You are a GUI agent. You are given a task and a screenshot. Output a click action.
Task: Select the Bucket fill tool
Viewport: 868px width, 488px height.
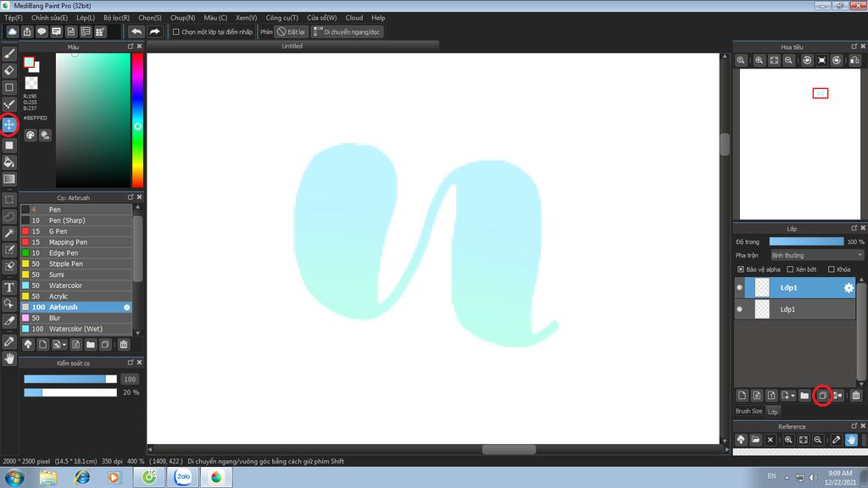8,162
